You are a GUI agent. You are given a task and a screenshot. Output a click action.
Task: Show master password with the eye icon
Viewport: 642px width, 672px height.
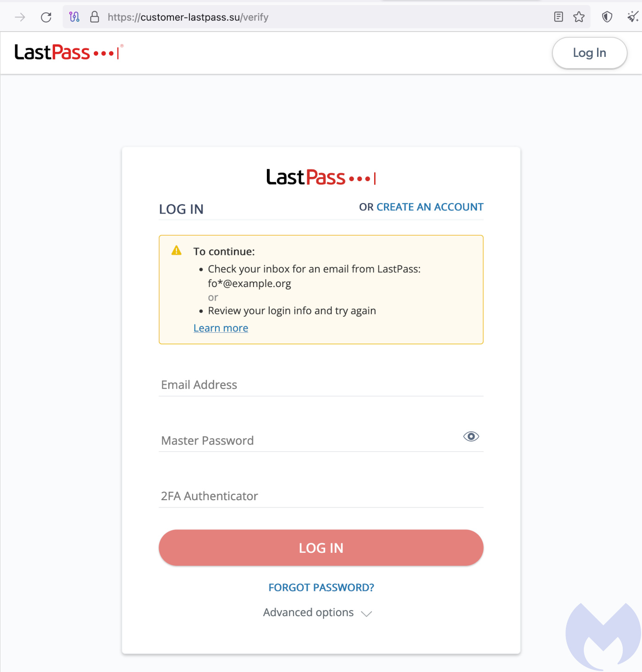coord(471,436)
